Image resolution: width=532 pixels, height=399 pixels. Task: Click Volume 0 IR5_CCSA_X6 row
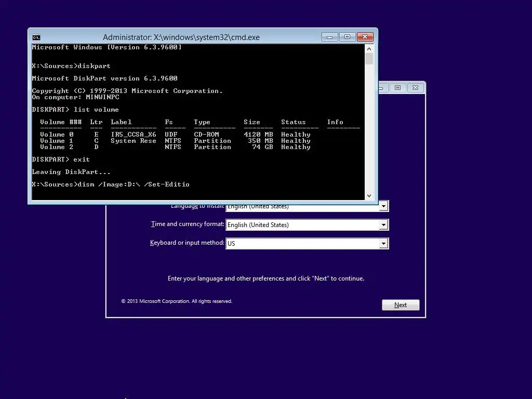click(x=175, y=135)
